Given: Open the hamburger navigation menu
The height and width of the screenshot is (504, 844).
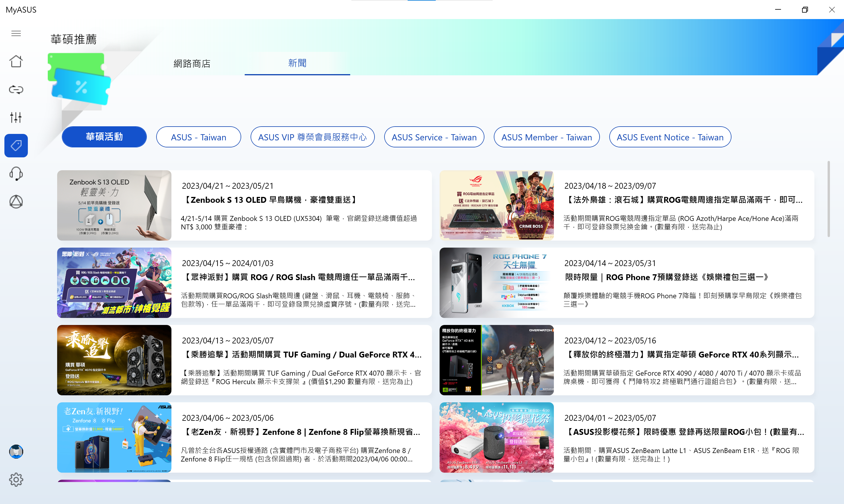Looking at the screenshot, I should [x=16, y=33].
